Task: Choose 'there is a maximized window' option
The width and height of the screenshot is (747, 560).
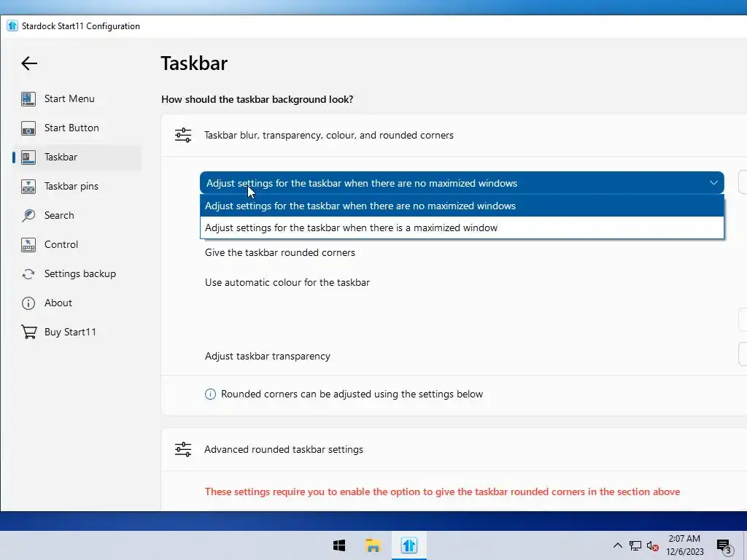Action: pyautogui.click(x=462, y=227)
